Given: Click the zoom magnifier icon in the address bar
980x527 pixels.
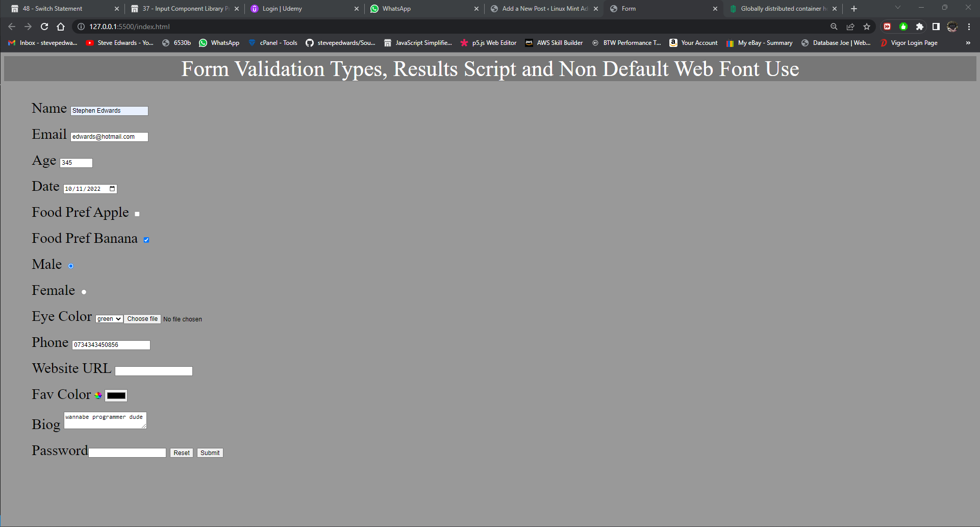Looking at the screenshot, I should click(834, 27).
